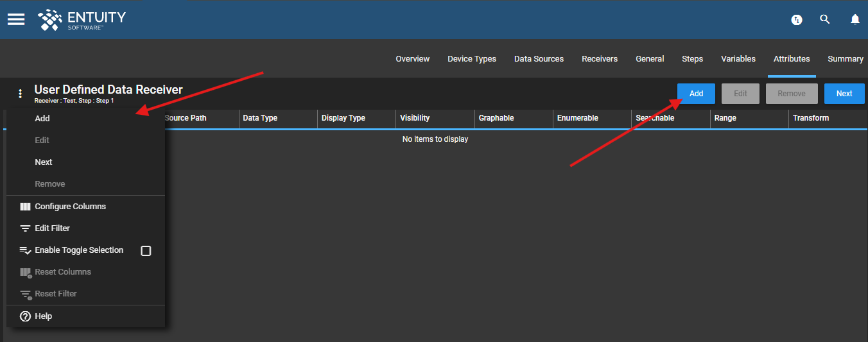Click the Enable Toggle Selection icon

25,250
